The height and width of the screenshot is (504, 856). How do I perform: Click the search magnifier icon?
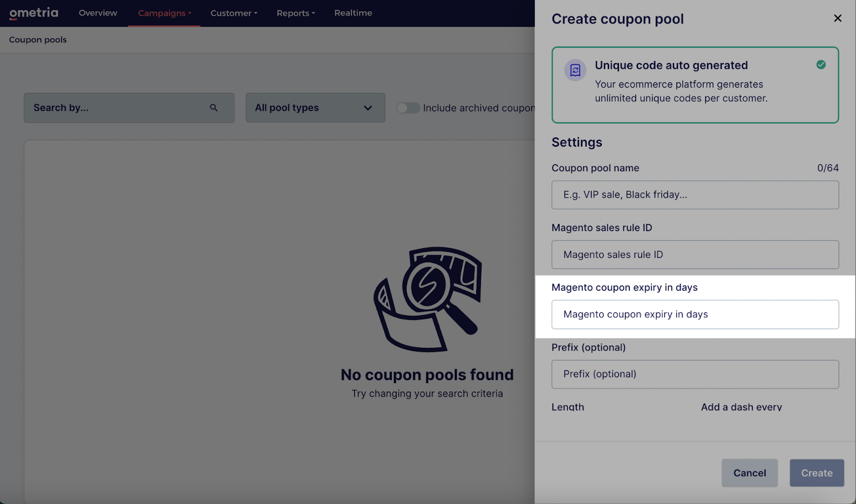click(x=213, y=108)
